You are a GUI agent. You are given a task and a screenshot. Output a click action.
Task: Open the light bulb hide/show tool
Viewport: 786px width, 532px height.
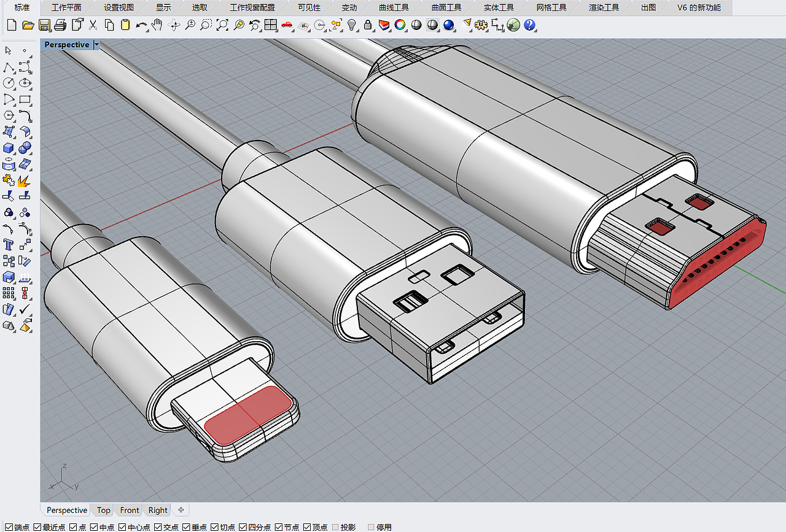(x=352, y=25)
